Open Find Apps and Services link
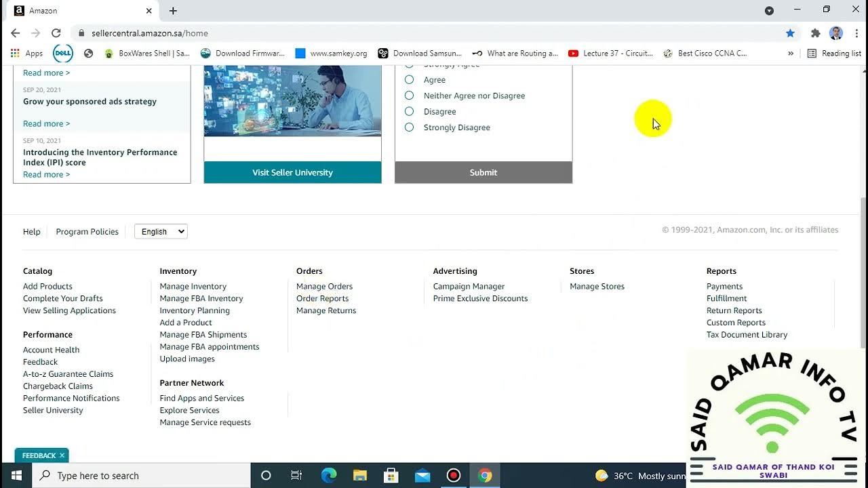This screenshot has width=868, height=488. (x=201, y=398)
